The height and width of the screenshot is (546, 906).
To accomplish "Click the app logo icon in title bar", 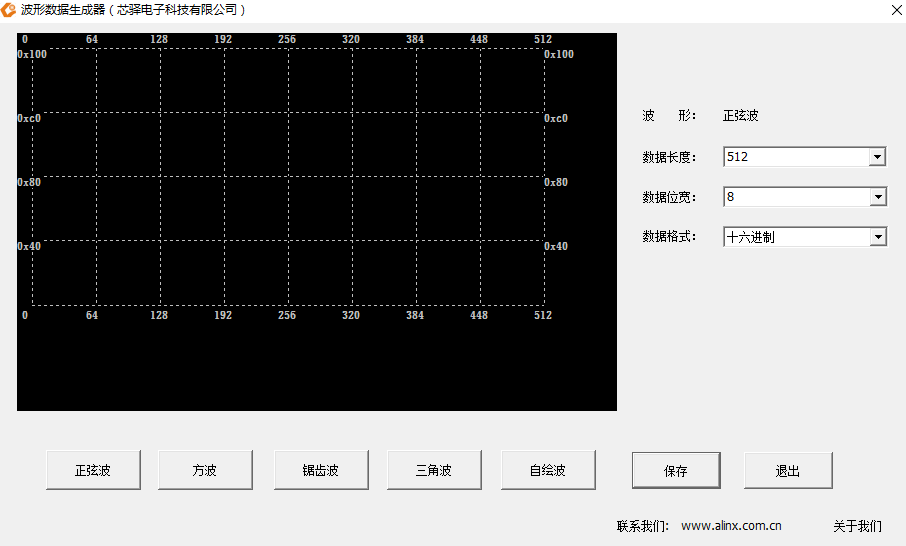I will (x=8, y=10).
